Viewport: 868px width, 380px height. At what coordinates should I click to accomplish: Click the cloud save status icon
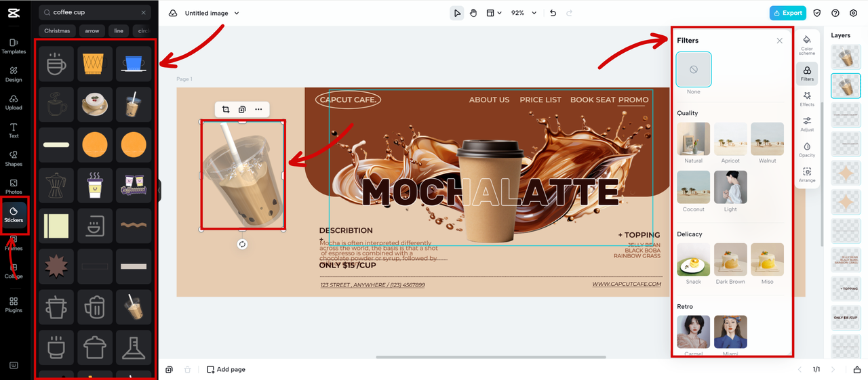point(173,13)
